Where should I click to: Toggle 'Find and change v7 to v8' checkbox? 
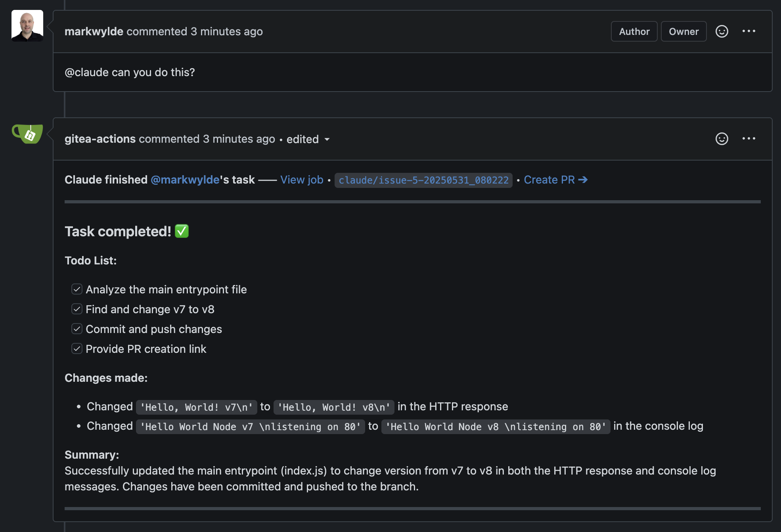(77, 309)
